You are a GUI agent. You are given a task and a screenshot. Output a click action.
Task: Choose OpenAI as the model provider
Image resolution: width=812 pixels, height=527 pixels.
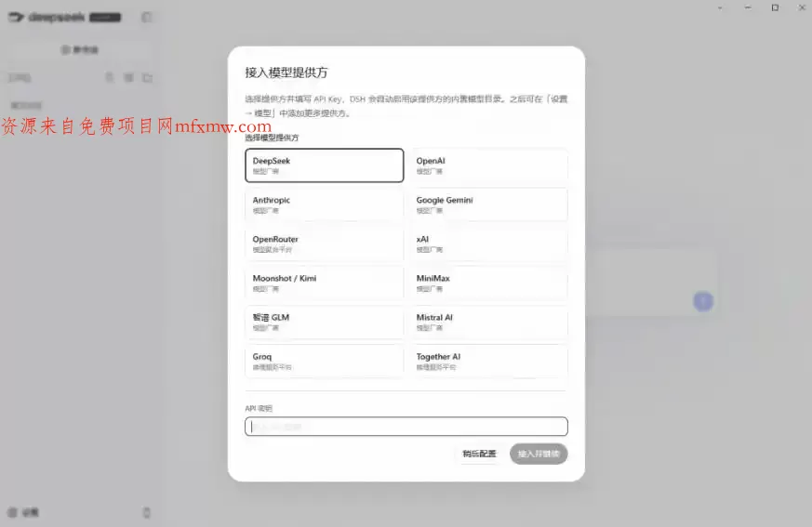click(489, 165)
